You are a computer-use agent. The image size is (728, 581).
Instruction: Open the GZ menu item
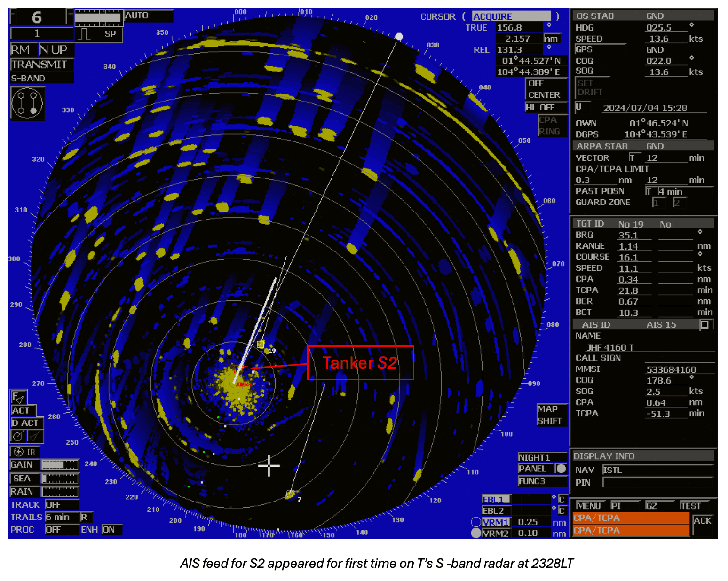[x=651, y=506]
